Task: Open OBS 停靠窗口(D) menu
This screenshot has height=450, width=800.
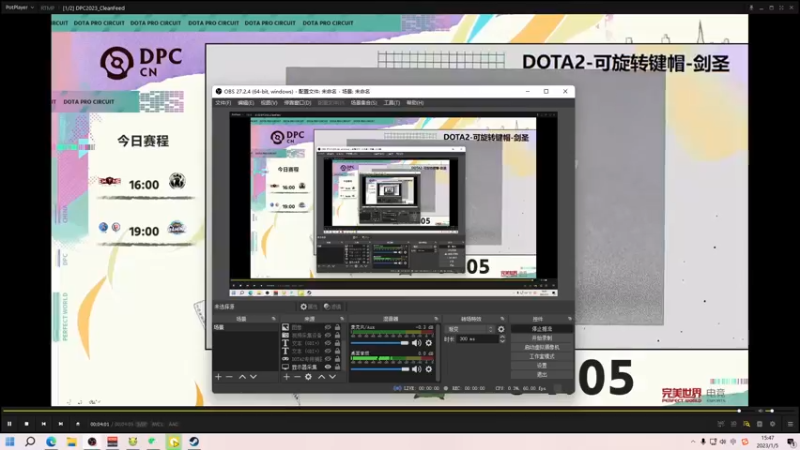Action: tap(297, 103)
